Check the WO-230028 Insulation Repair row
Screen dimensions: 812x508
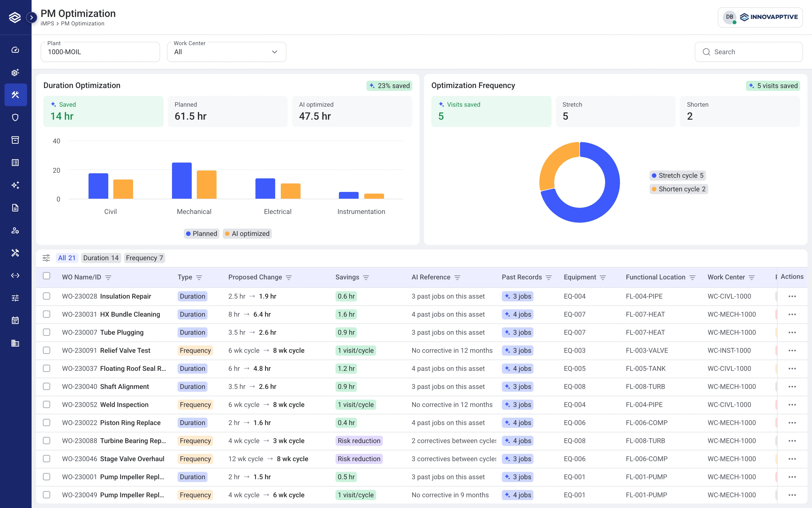(x=47, y=296)
